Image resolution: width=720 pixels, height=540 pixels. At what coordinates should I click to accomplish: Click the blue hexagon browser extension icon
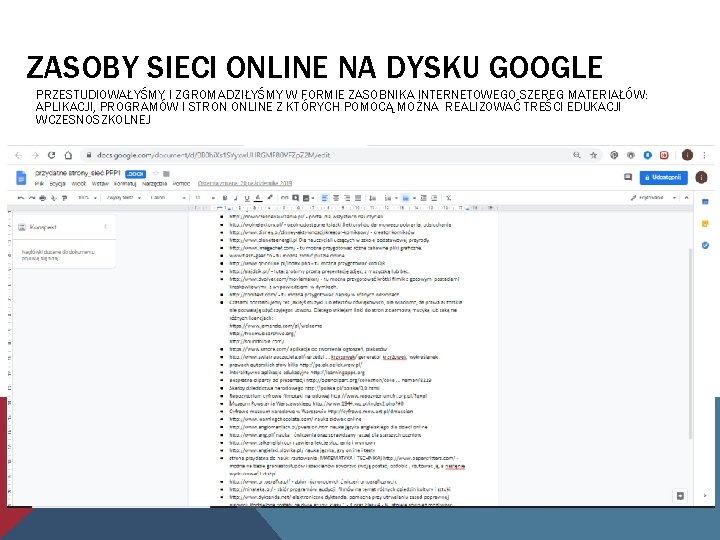tap(647, 155)
